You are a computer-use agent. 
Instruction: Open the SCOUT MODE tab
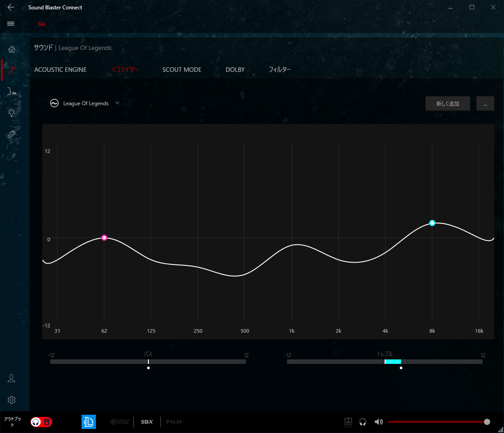(x=182, y=70)
